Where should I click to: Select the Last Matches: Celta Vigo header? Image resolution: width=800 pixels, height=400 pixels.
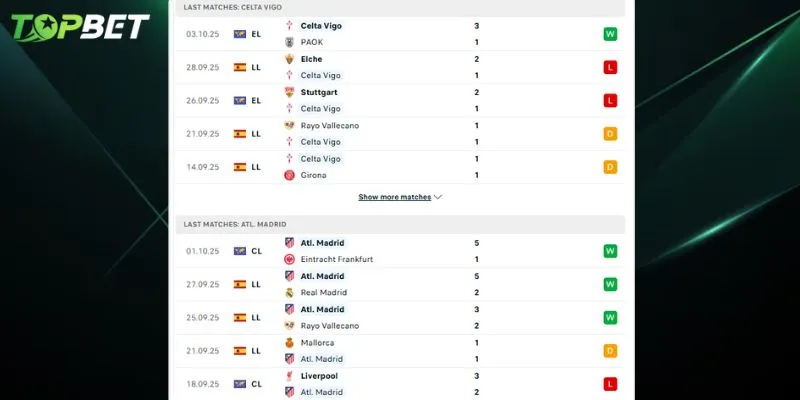[227, 7]
